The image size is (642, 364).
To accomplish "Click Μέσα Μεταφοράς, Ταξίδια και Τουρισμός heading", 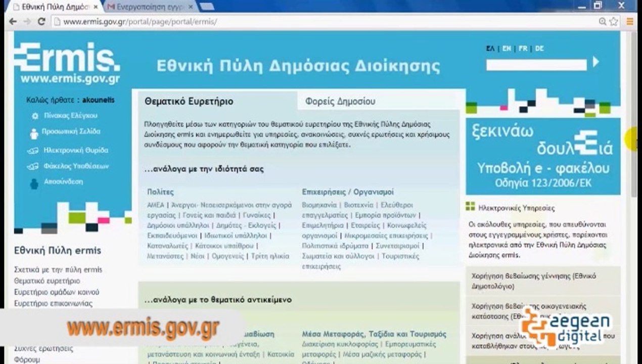I will (374, 334).
